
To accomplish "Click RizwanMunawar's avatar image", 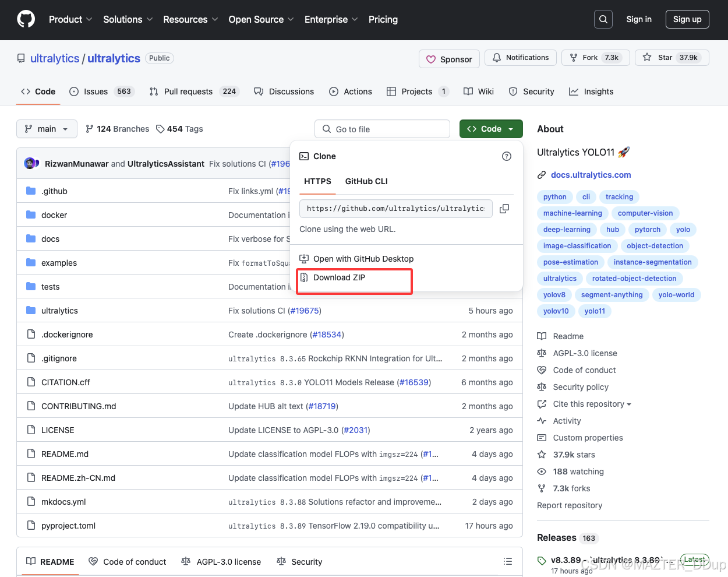I will (x=30, y=164).
